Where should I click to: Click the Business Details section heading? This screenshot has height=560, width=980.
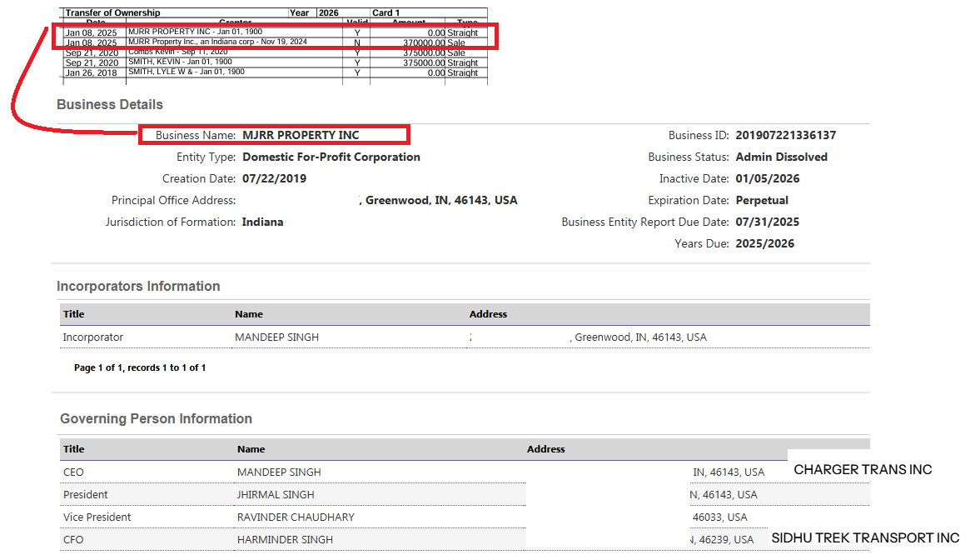pos(110,104)
